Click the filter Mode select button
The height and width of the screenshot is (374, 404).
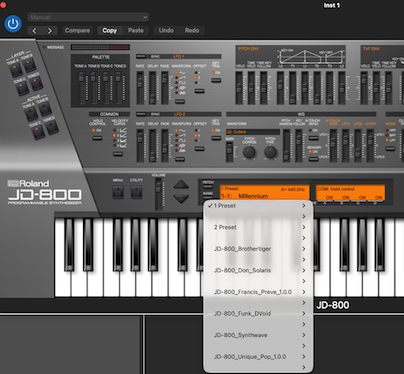point(390,149)
